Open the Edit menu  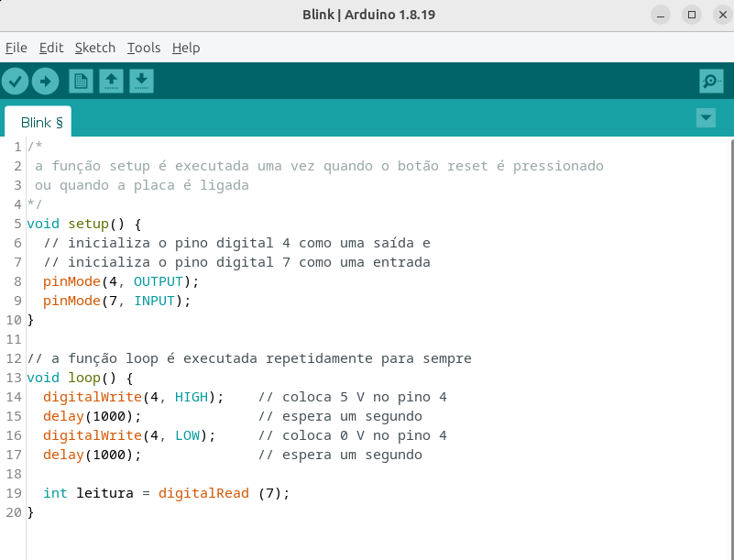[x=51, y=48]
